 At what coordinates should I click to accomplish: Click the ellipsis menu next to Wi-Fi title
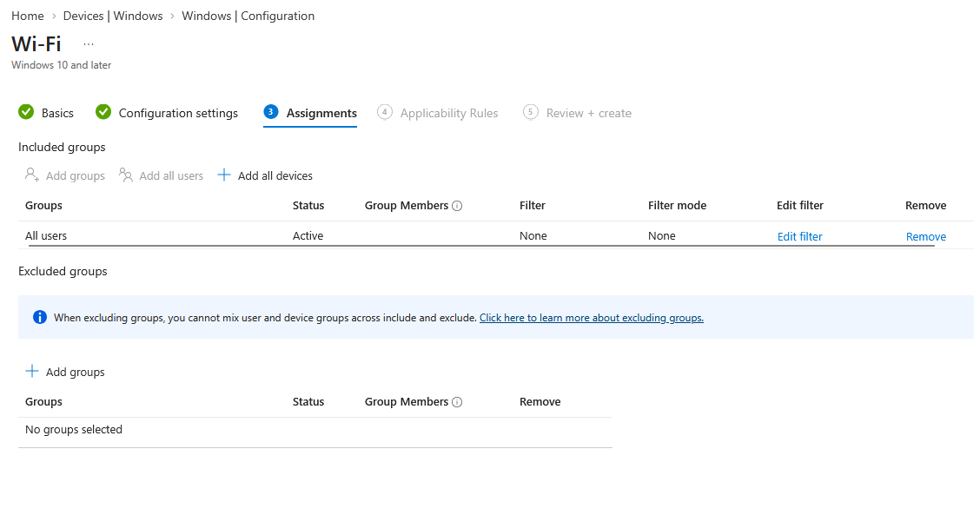(x=89, y=43)
